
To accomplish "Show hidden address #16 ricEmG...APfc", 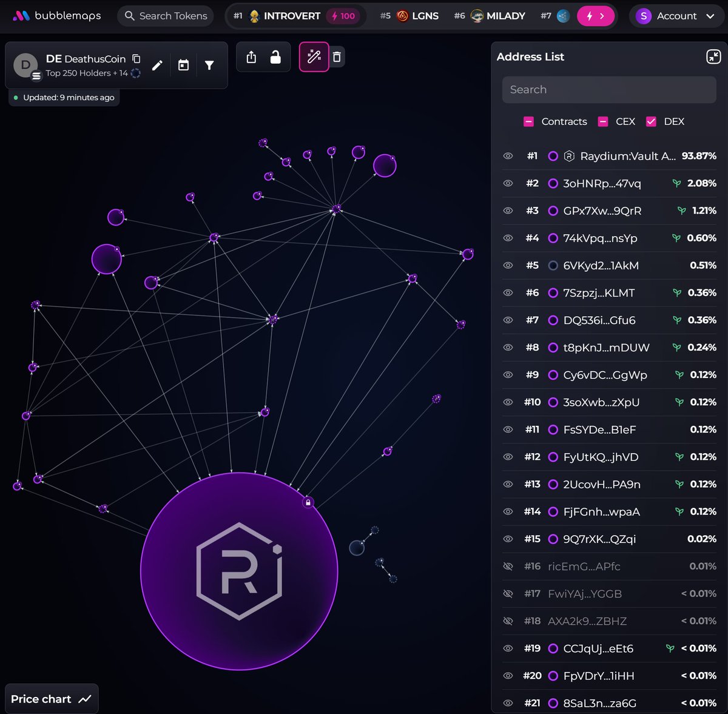I will coord(508,566).
